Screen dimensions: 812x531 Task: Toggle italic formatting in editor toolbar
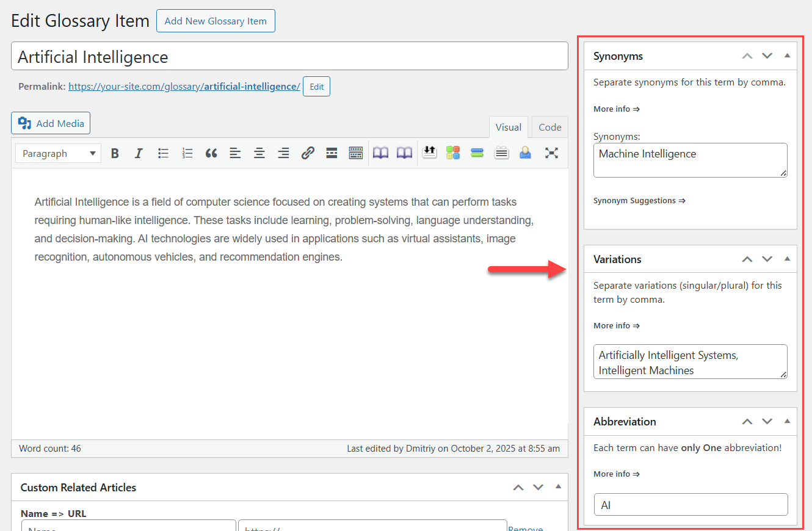coord(139,153)
